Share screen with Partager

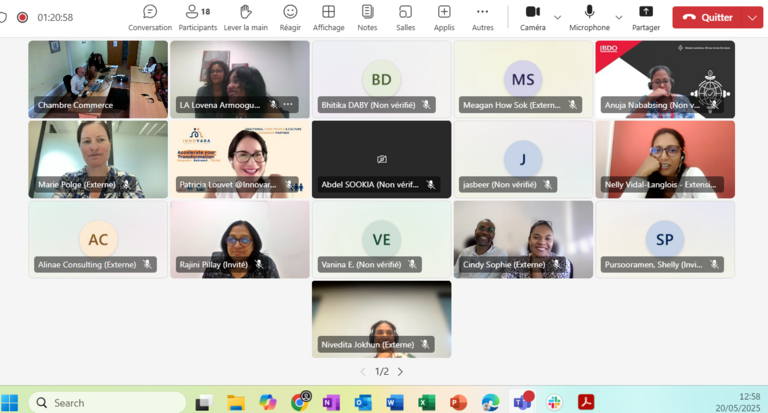click(x=646, y=17)
